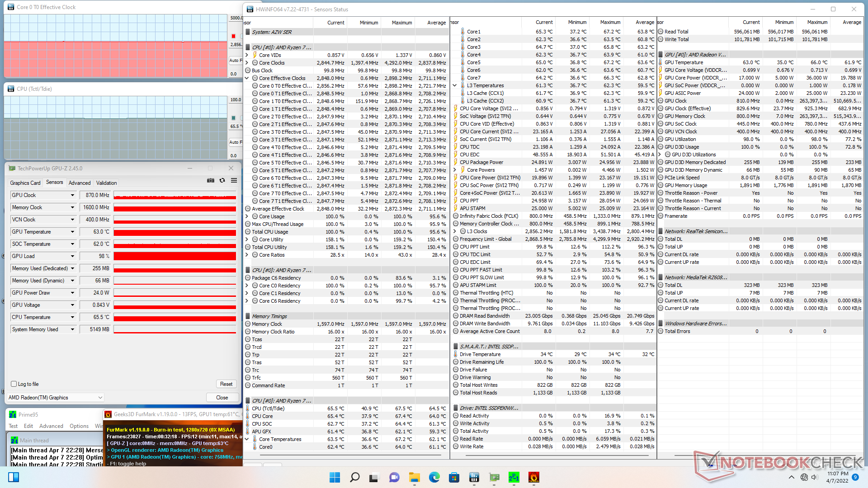Click Core Clocks sensor clock icon
Image resolution: width=868 pixels, height=488 pixels.
tap(255, 63)
